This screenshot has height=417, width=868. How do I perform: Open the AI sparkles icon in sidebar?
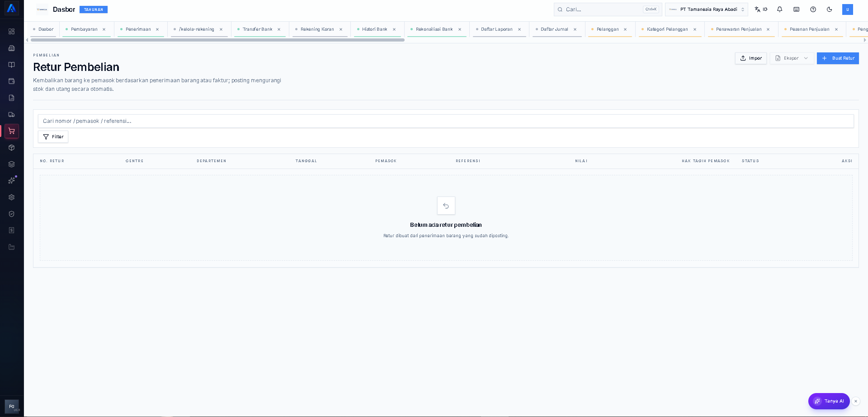pos(12,181)
